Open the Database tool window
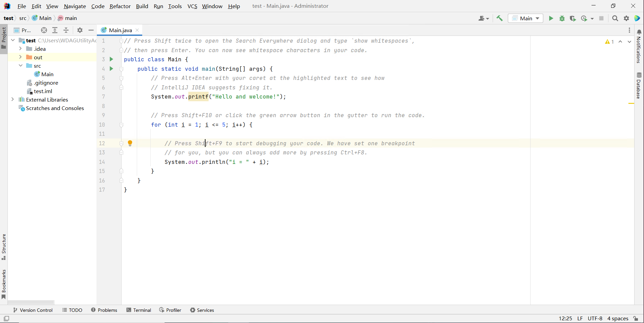 pyautogui.click(x=639, y=85)
